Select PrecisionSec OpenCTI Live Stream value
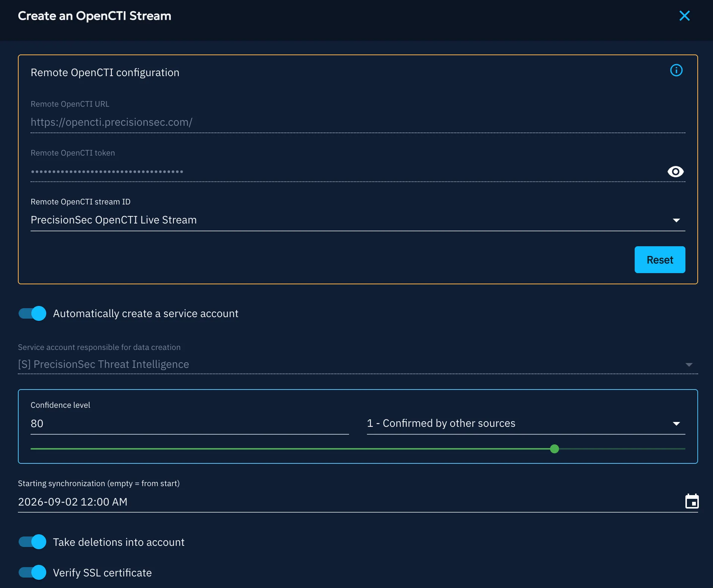This screenshot has width=713, height=588. pyautogui.click(x=113, y=220)
